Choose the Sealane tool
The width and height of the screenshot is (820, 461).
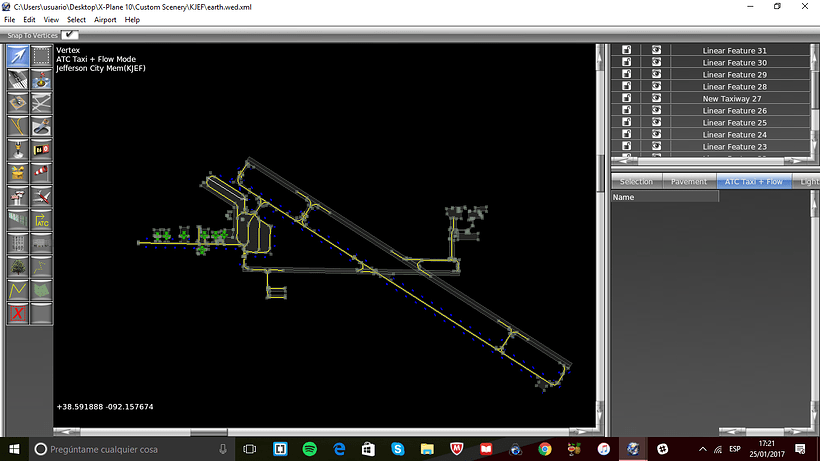[41, 79]
